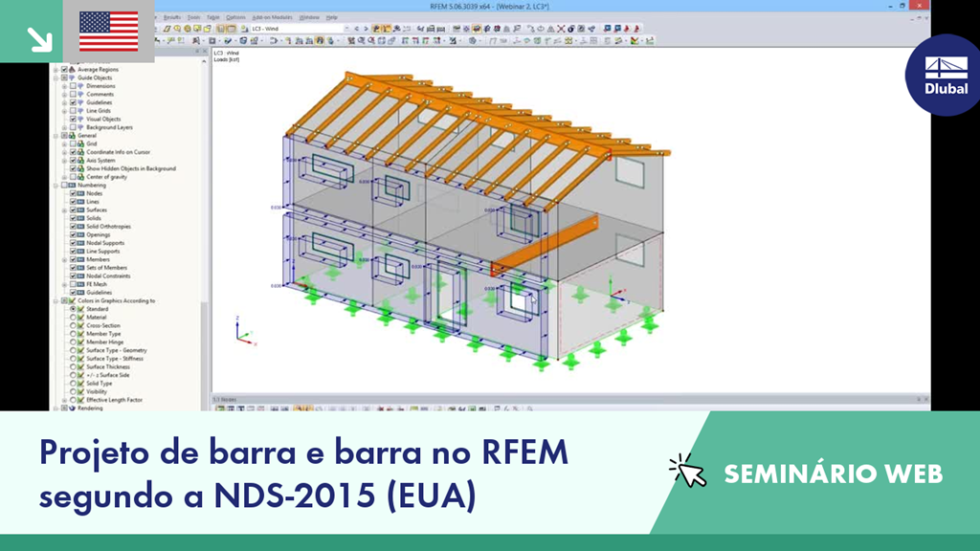Click the United States flag icon
This screenshot has width=980, height=551.
point(109,32)
